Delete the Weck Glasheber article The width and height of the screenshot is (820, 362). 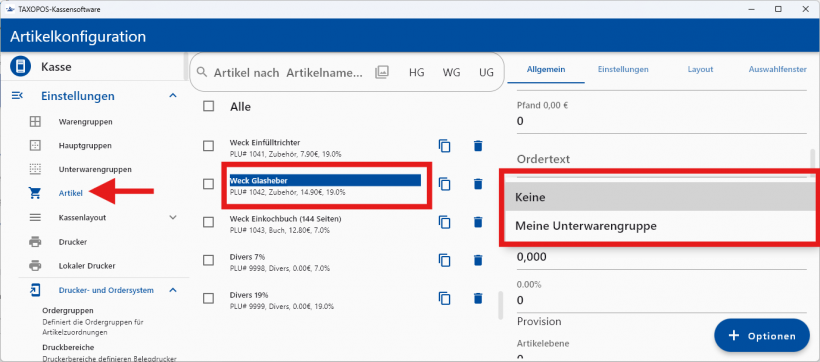(477, 184)
